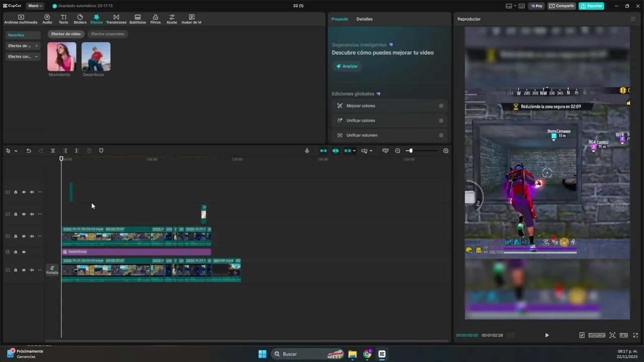This screenshot has width=644, height=362.
Task: Toggle the Unificar colores checkbox
Action: tap(441, 121)
